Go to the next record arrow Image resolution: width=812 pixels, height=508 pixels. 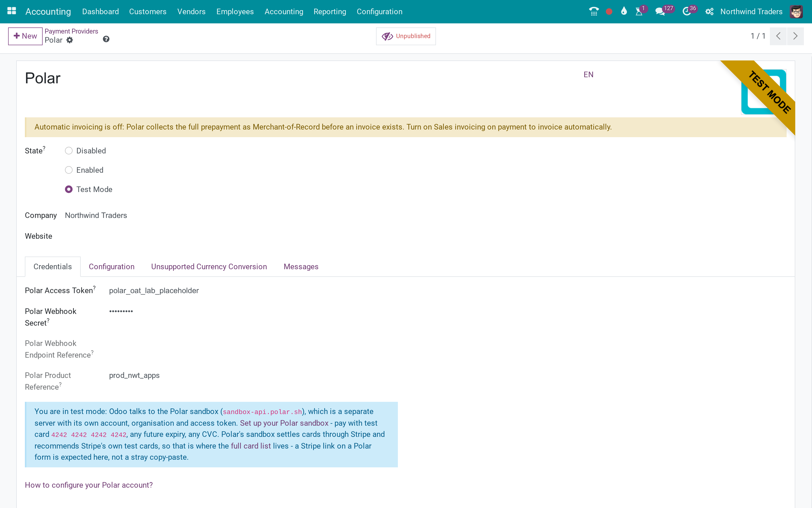(x=795, y=36)
